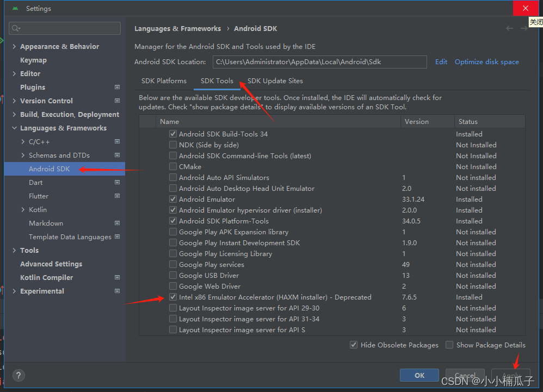Image resolution: width=543 pixels, height=392 pixels.
Task: Click the Android logo in title bar
Action: (x=15, y=8)
